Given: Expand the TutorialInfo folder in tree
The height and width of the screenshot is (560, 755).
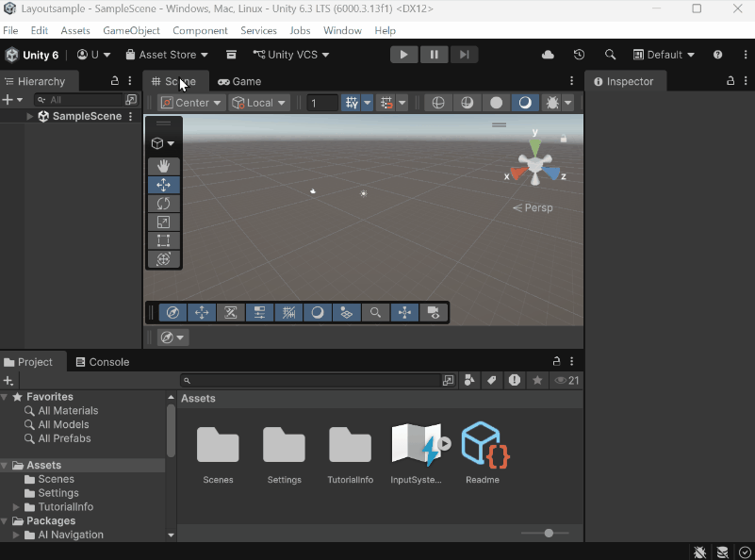Looking at the screenshot, I should 16,507.
